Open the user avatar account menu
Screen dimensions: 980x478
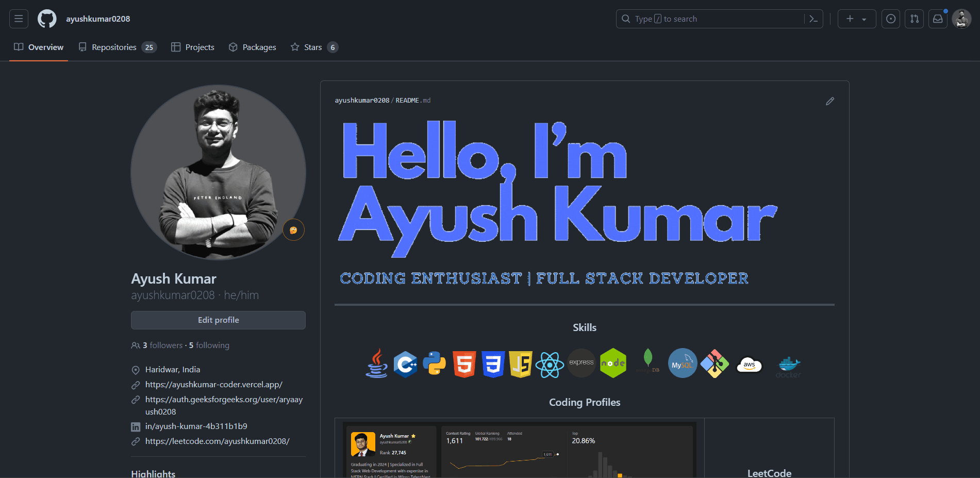click(961, 19)
